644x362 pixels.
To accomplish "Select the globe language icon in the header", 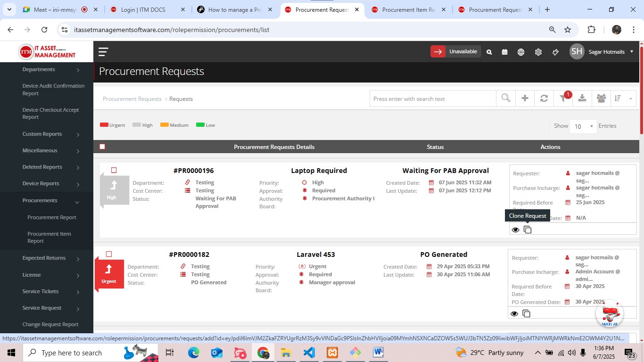I will [521, 52].
